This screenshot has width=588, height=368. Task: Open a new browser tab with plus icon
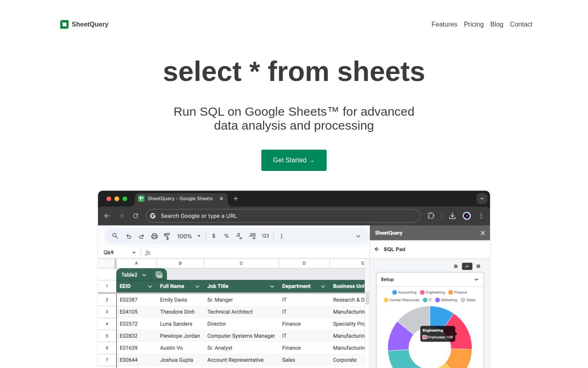[x=236, y=199]
